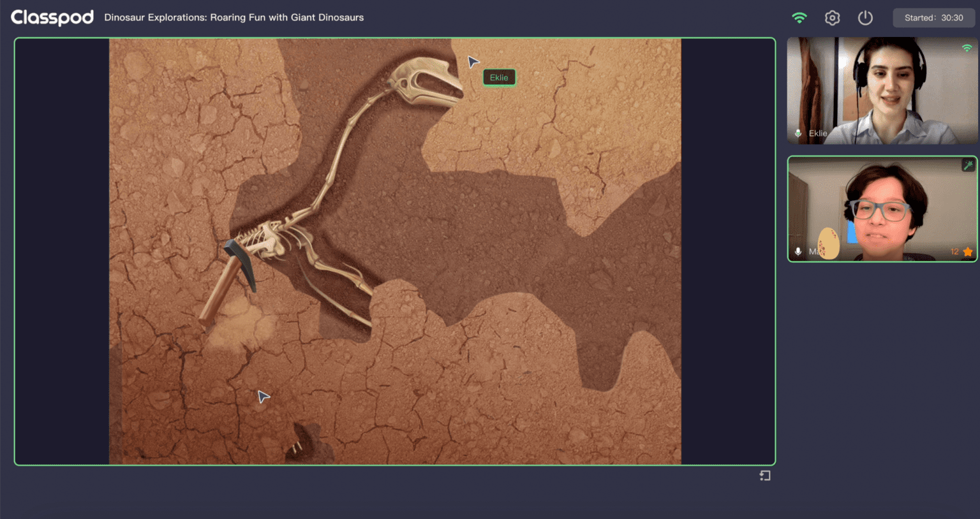Select Eklie's teacher video tile
Viewport: 980px width, 519px height.
tap(882, 90)
